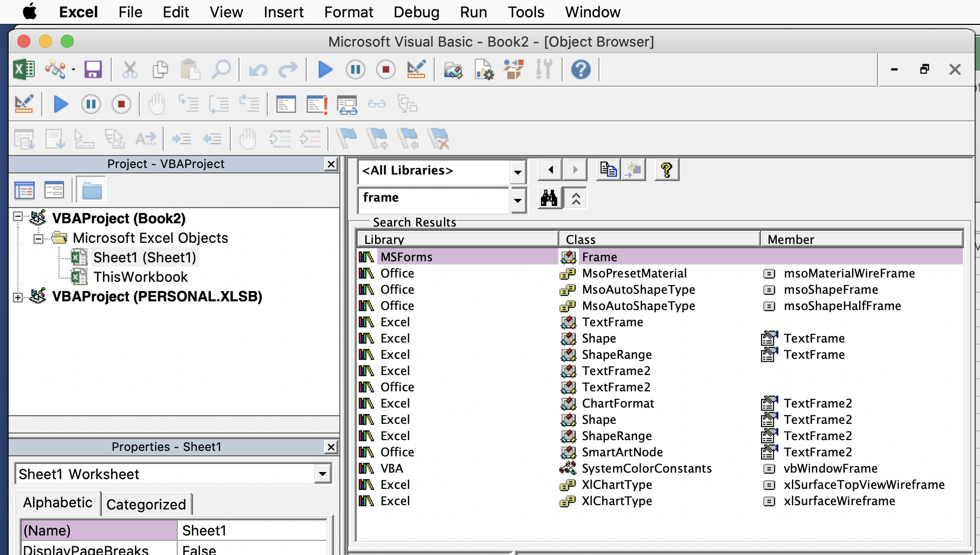The width and height of the screenshot is (980, 555).
Task: Switch to the Categorized properties tab
Action: [146, 505]
